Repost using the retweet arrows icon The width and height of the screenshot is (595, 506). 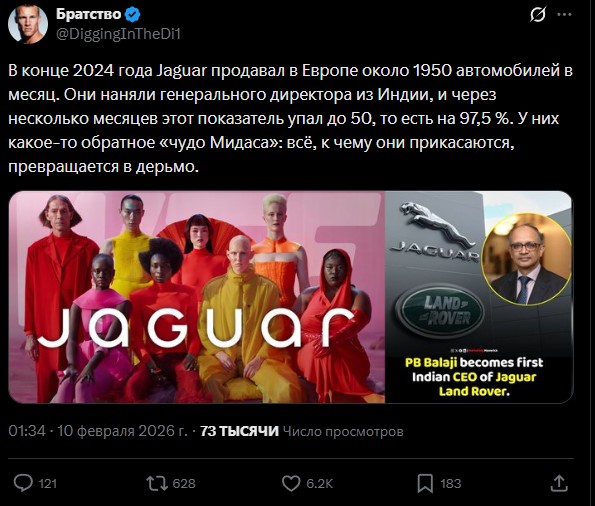[157, 483]
